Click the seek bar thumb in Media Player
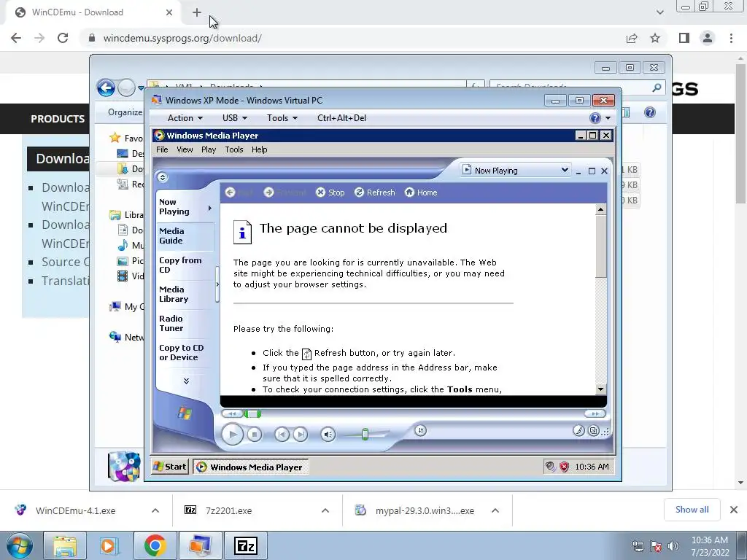The image size is (747, 560). (252, 414)
